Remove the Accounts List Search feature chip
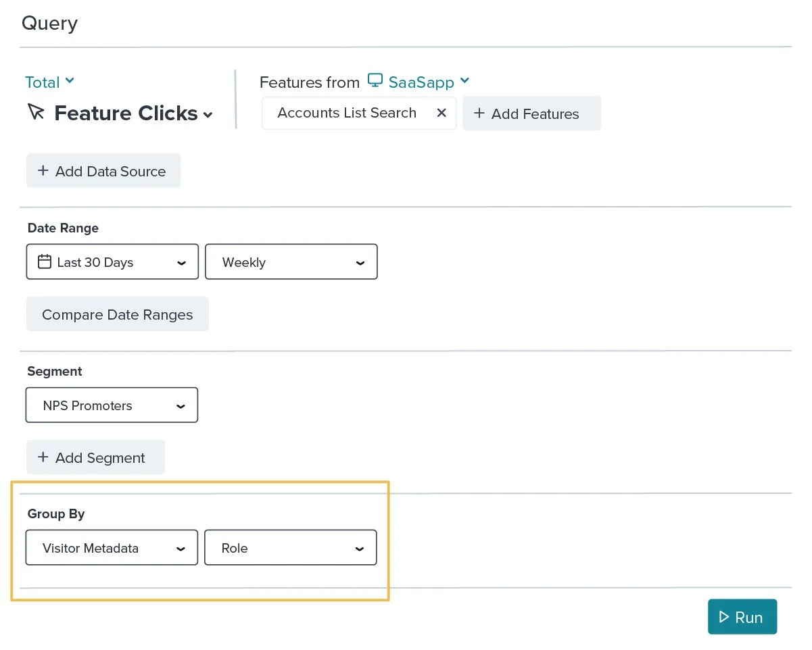Image resolution: width=812 pixels, height=650 pixels. pyautogui.click(x=441, y=113)
